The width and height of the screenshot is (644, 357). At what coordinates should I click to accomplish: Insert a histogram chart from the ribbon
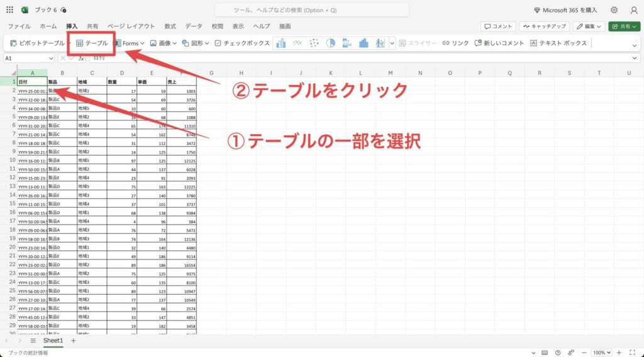click(364, 43)
